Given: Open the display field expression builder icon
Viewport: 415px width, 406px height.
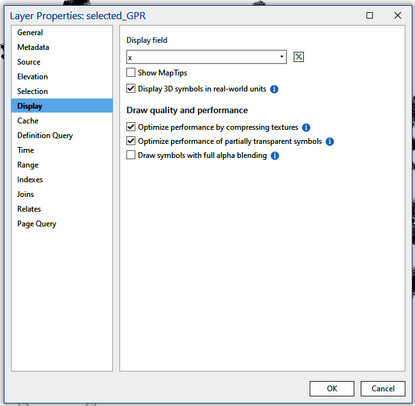Looking at the screenshot, I should click(298, 57).
